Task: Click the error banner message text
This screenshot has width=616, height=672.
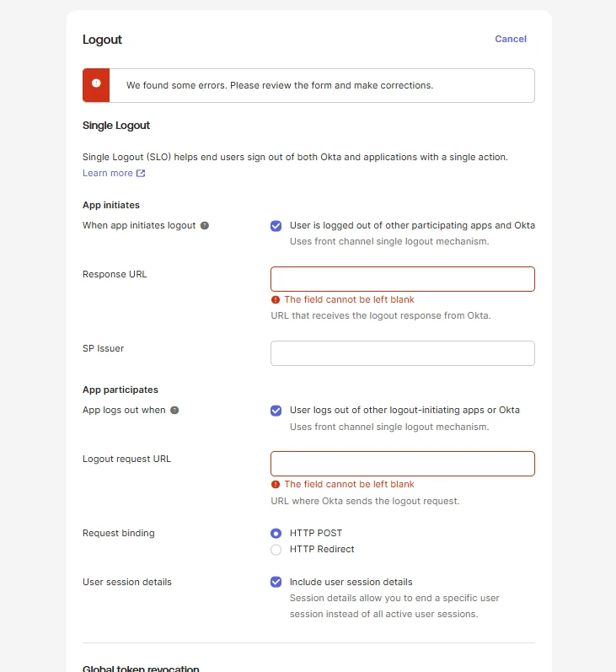Action: 280,85
